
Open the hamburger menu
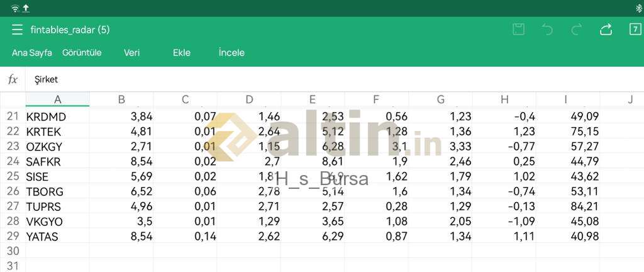coord(17,30)
